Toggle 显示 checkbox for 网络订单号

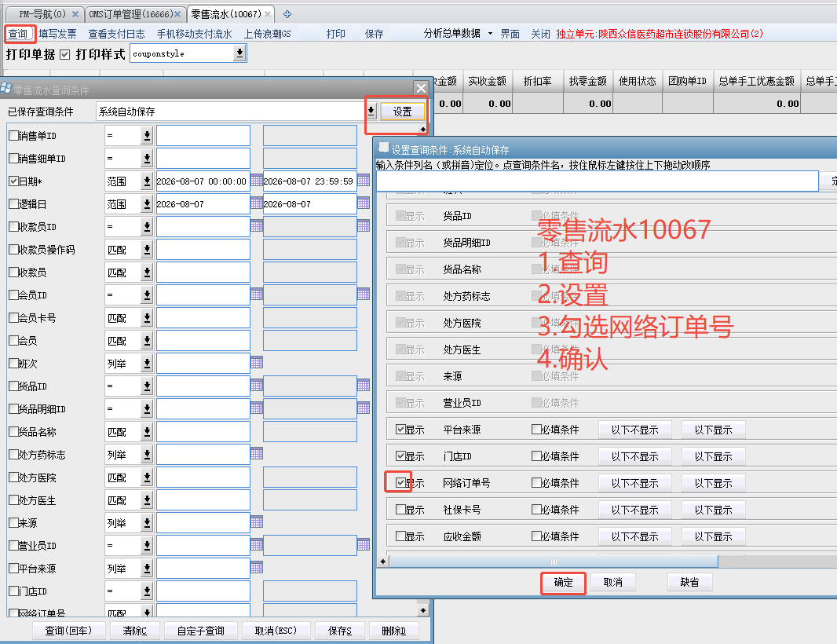(400, 483)
